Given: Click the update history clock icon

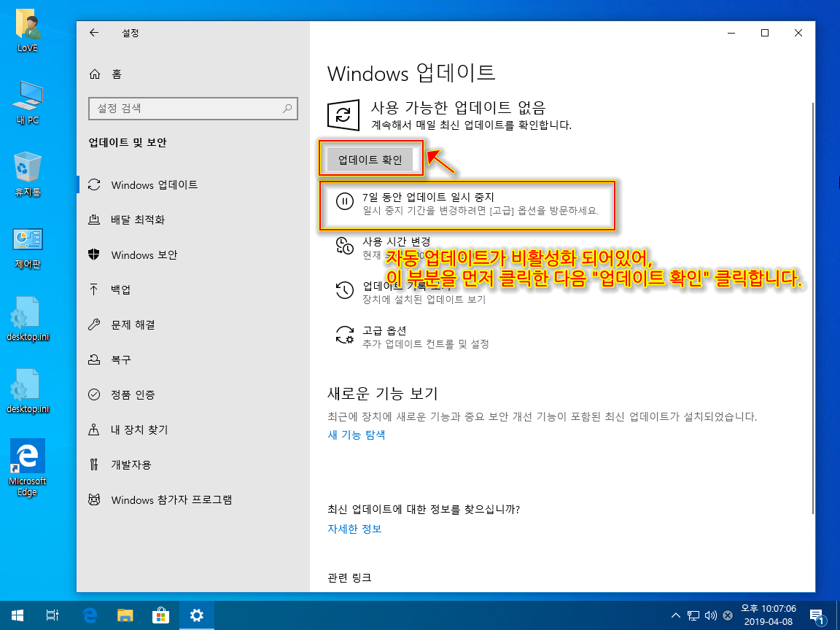Looking at the screenshot, I should [344, 289].
